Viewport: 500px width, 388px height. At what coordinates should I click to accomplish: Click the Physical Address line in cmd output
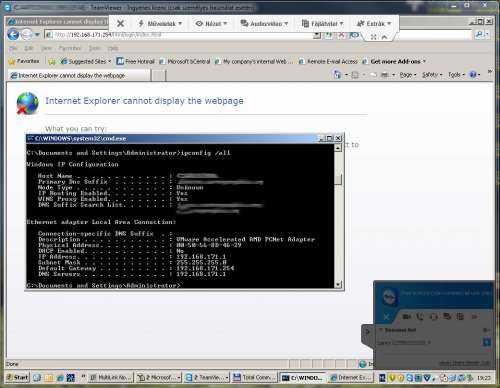(x=139, y=245)
